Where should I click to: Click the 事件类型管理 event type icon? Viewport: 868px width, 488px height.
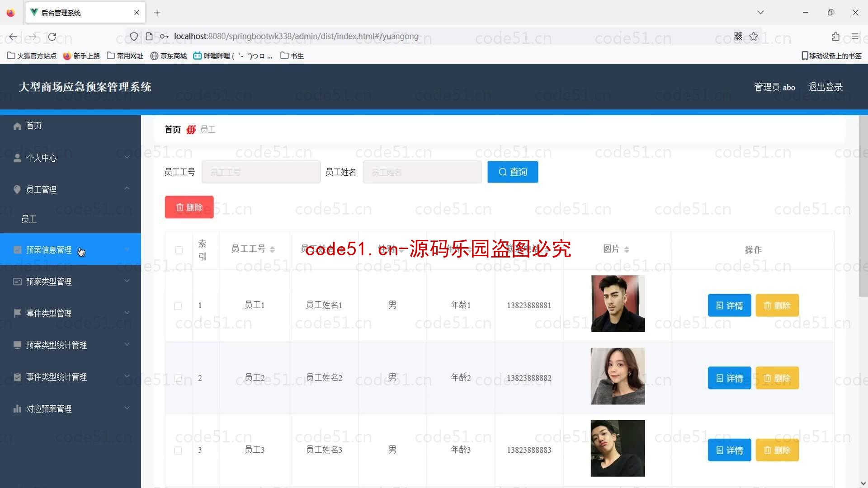pyautogui.click(x=17, y=313)
